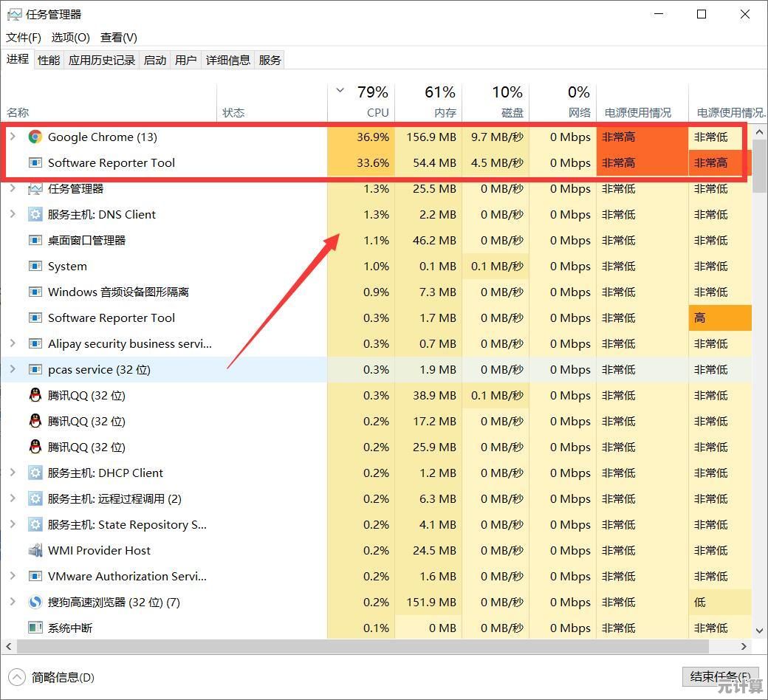
Task: Click the Desktop Window Manager (桌面窗口管理器) icon
Action: 35,240
